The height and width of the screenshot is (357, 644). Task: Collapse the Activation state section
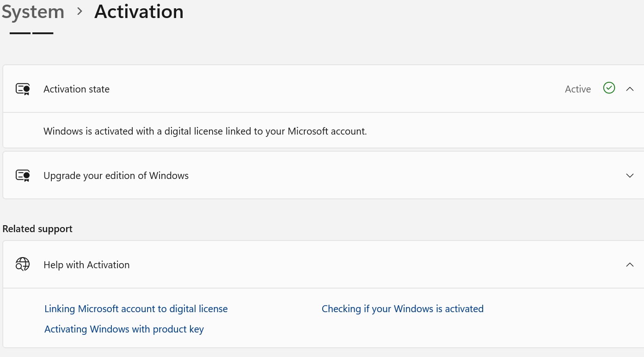pyautogui.click(x=630, y=88)
